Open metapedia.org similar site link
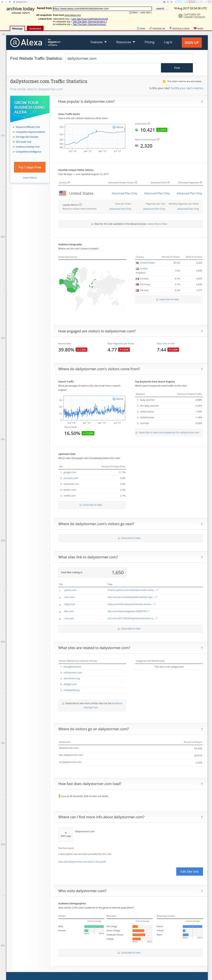Image resolution: width=212 pixels, height=980 pixels. point(72,690)
